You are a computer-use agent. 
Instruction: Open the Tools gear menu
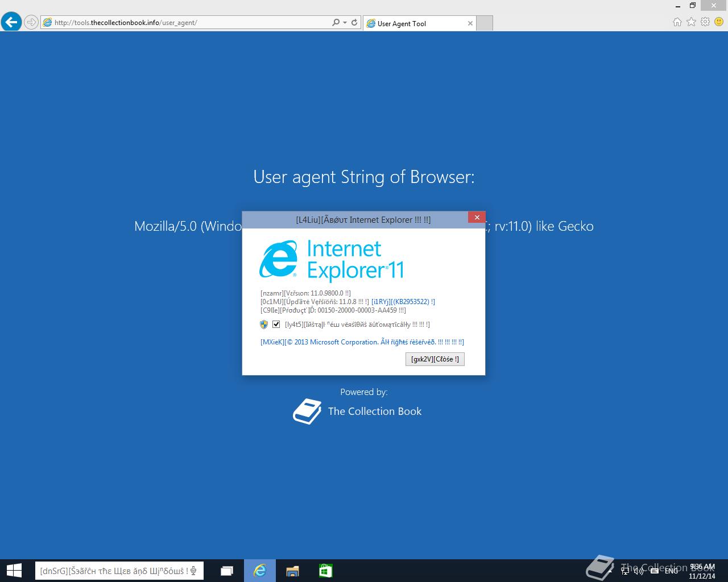pos(705,22)
